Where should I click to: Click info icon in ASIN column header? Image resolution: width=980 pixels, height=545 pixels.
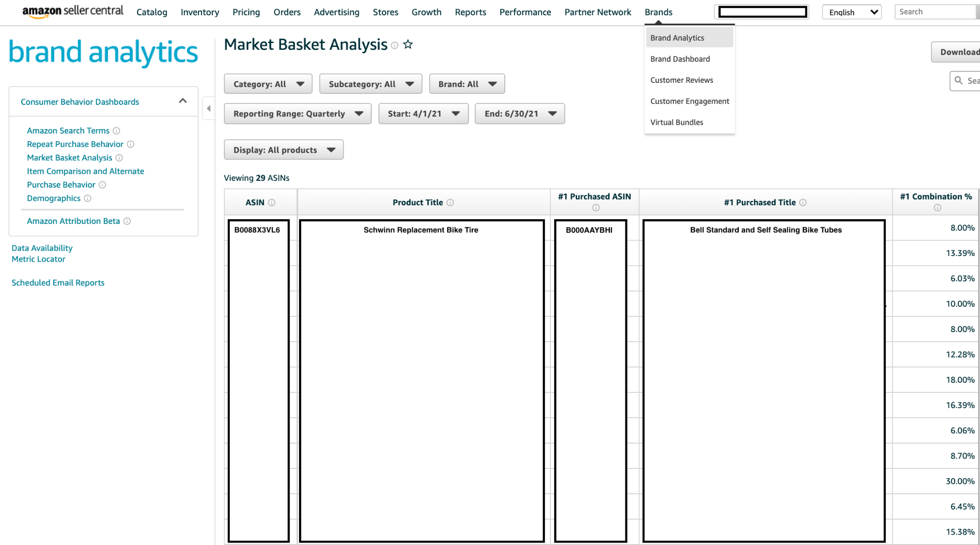(271, 202)
